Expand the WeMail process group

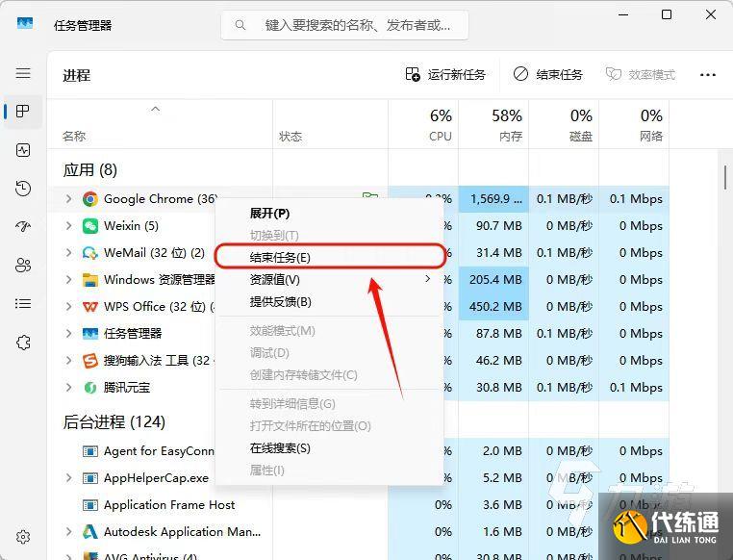68,253
